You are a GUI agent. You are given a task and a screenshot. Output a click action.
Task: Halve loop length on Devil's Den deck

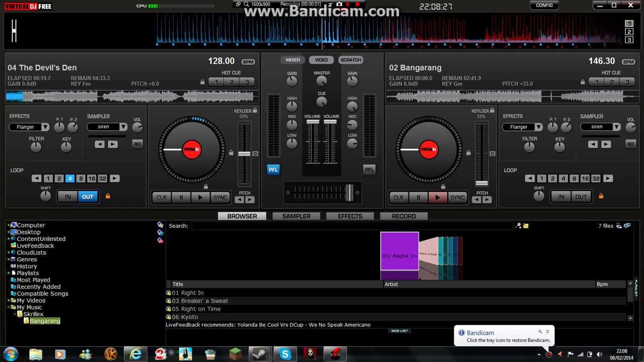[x=36, y=178]
